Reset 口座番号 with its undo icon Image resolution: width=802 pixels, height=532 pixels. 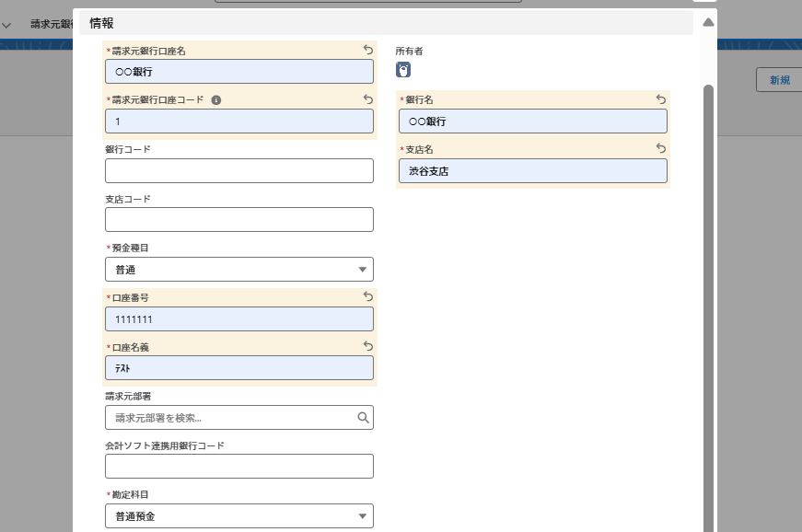pos(368,297)
